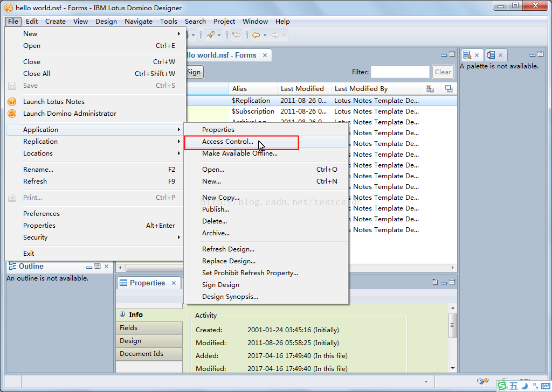Click the grayed Forward arrow toolbar icon
This screenshot has height=392, width=552.
tap(275, 35)
